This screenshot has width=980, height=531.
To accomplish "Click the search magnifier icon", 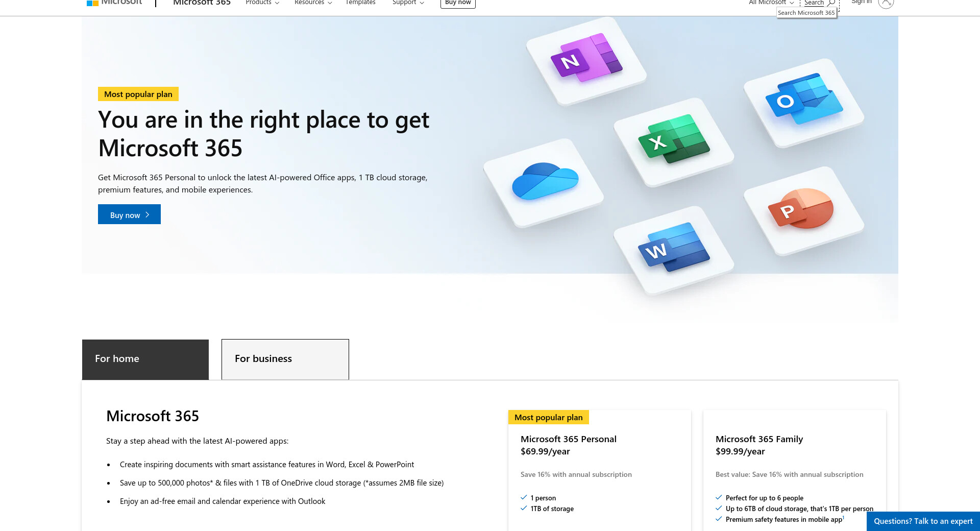I will click(831, 3).
